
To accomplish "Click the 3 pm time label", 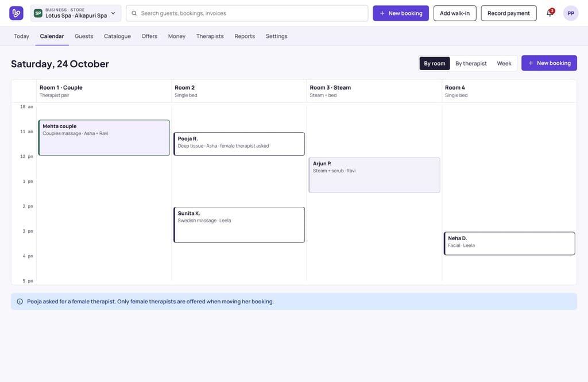I will pos(28,231).
